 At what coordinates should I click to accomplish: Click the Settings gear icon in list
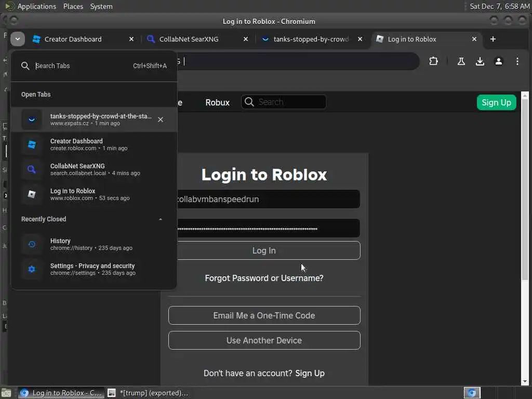pyautogui.click(x=32, y=269)
